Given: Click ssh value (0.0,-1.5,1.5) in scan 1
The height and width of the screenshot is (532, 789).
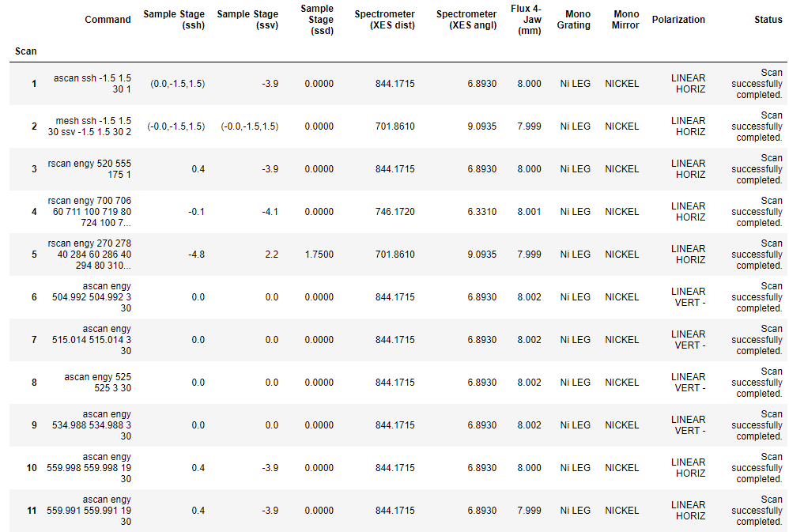Looking at the screenshot, I should [x=178, y=84].
